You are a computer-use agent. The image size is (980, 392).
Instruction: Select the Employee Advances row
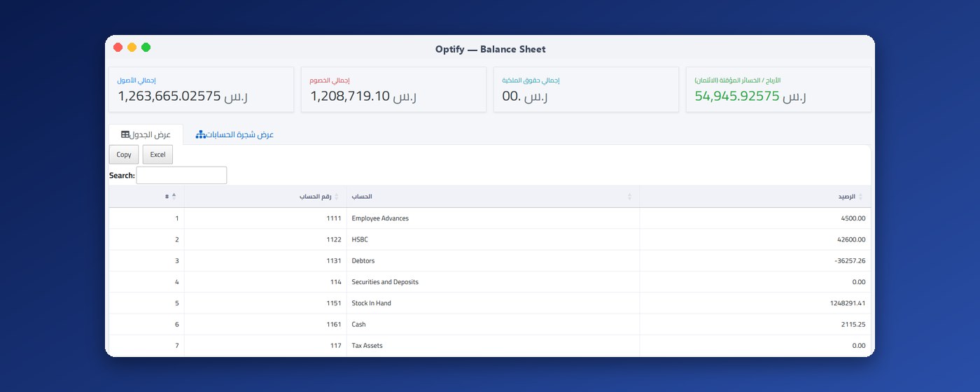tap(490, 218)
